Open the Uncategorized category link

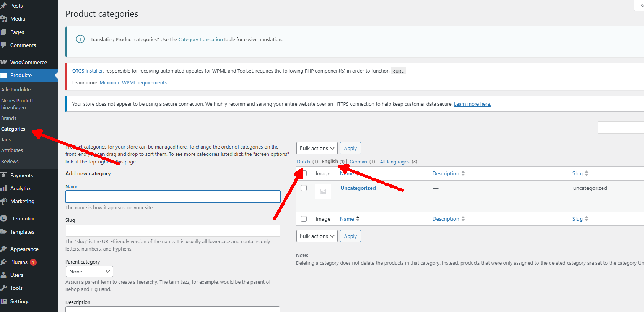click(358, 188)
